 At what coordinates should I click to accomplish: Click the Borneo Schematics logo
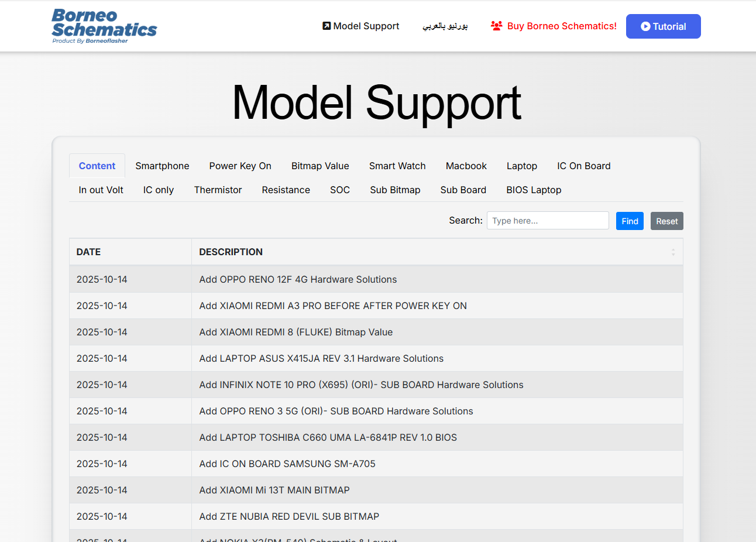(104, 26)
